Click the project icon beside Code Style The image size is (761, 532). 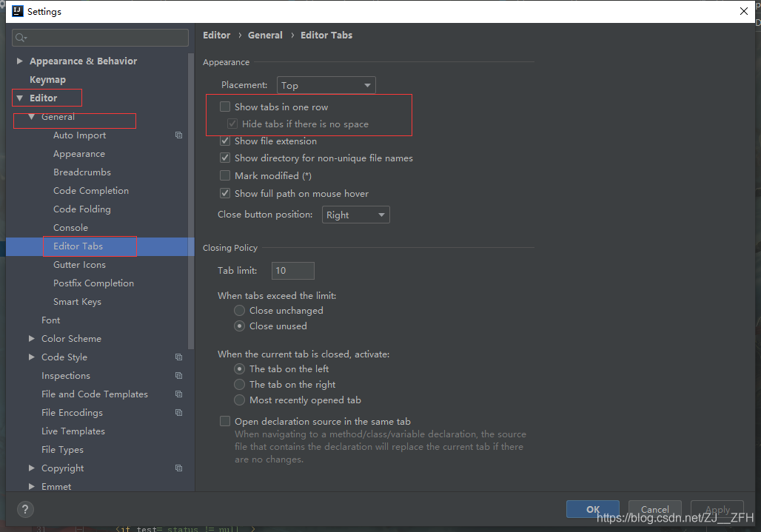pos(178,357)
